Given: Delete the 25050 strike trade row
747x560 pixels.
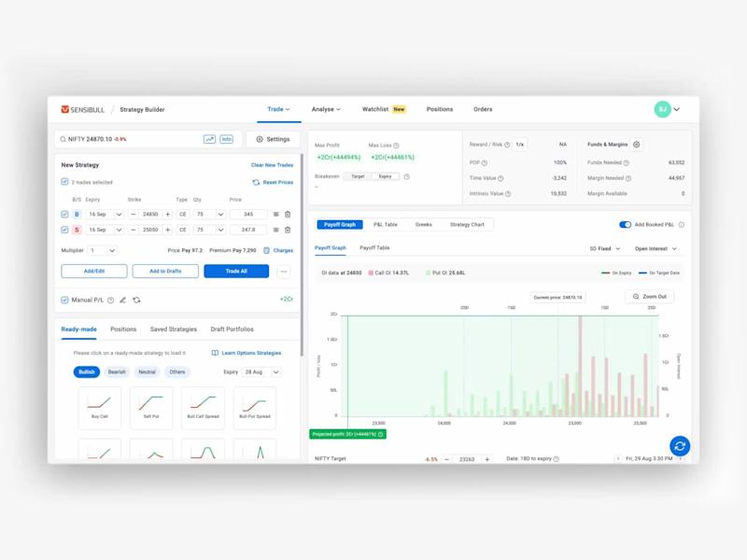Looking at the screenshot, I should point(288,230).
